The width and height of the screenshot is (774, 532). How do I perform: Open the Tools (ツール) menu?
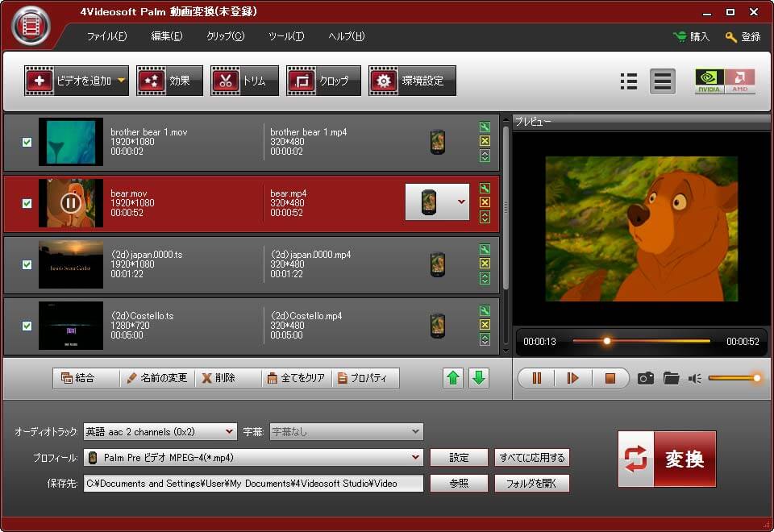(x=285, y=36)
